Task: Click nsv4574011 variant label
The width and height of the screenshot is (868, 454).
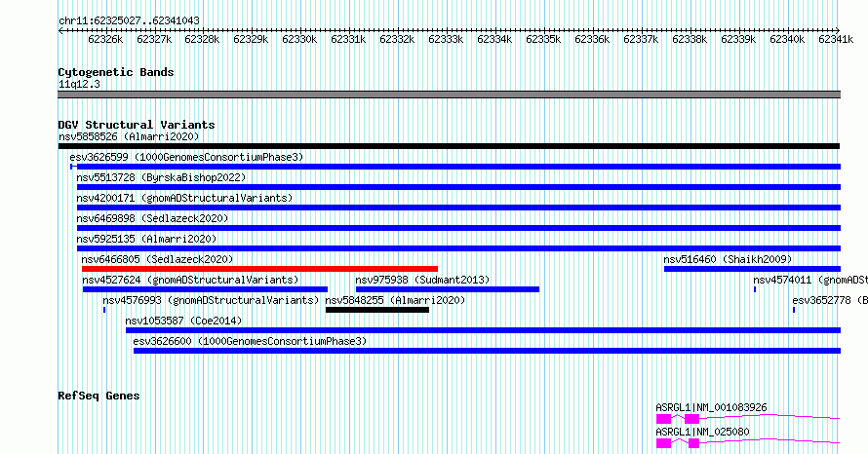Action: click(810, 280)
